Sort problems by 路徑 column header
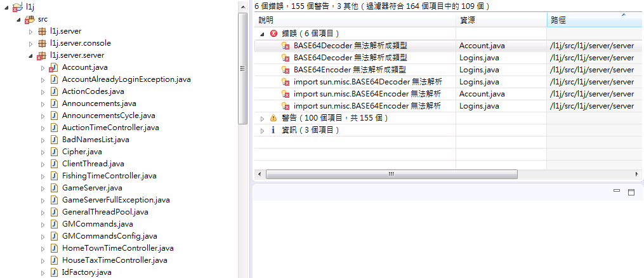Screen dimensions: 644x278 [x=595, y=20]
